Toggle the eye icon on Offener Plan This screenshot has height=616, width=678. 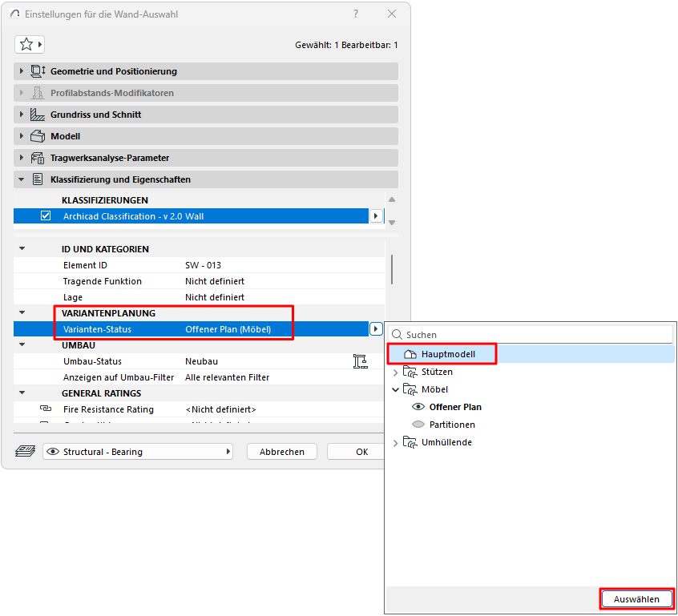[x=418, y=407]
